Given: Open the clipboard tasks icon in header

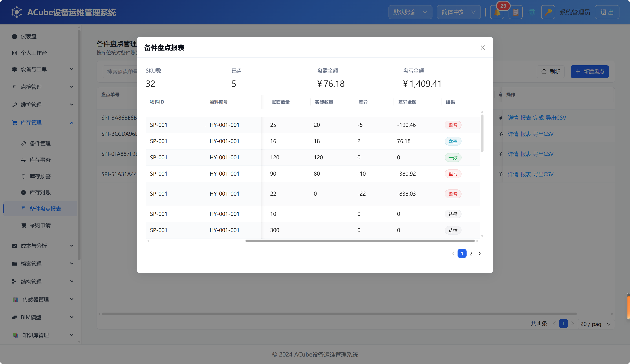Looking at the screenshot, I should point(515,12).
